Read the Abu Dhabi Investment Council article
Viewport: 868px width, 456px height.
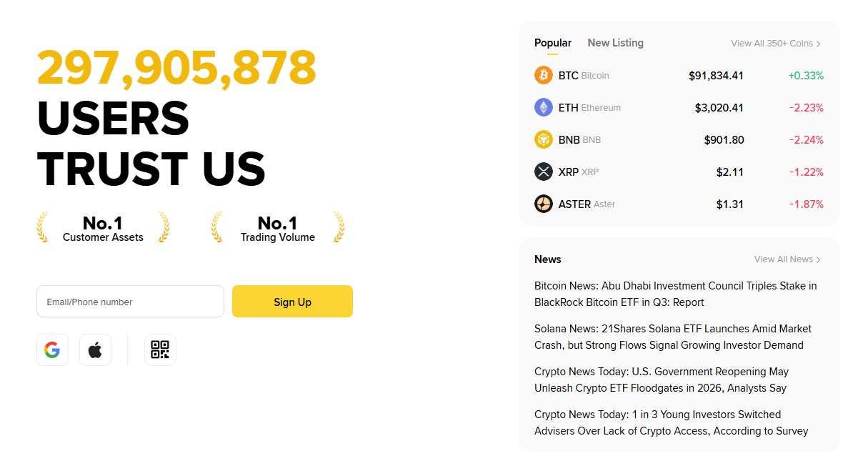click(x=675, y=294)
